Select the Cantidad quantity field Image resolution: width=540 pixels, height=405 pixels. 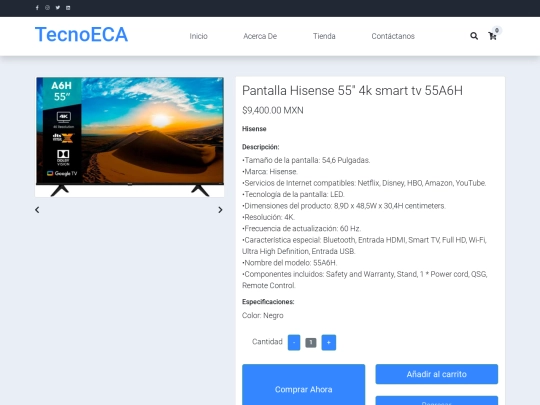[x=311, y=342]
